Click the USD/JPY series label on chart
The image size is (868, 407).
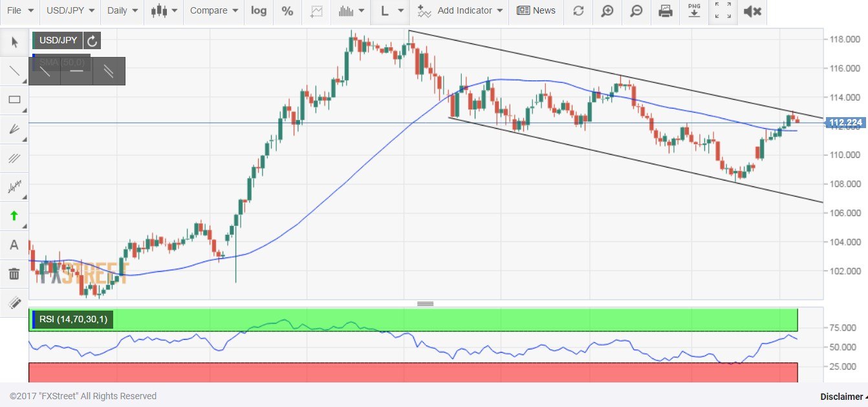coord(58,41)
